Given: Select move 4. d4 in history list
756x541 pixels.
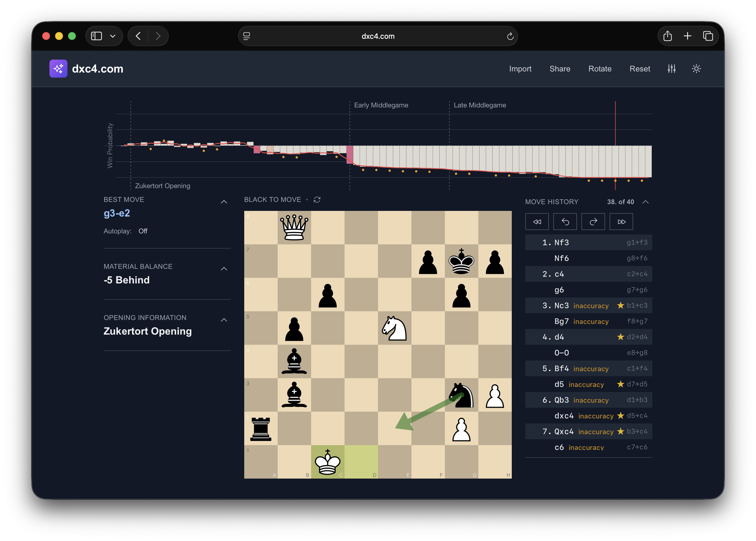Looking at the screenshot, I should [x=559, y=337].
